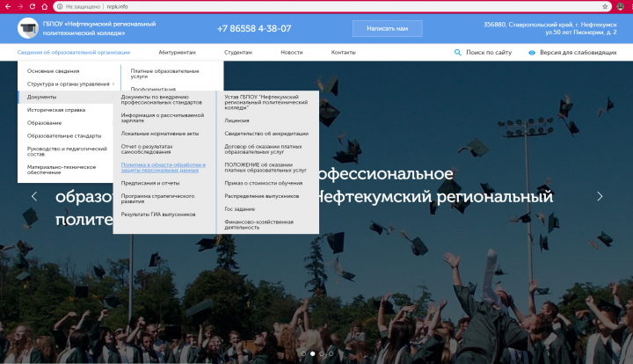Open 'Лицензия' entry
This screenshot has width=633, height=364.
[236, 120]
